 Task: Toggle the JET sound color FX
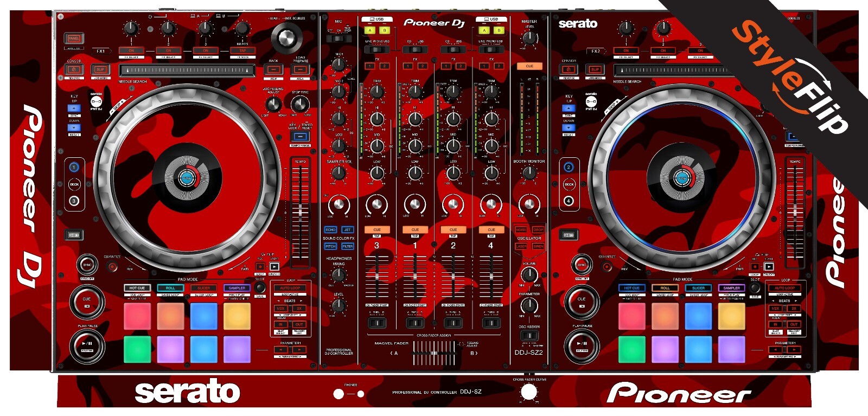pos(348,230)
